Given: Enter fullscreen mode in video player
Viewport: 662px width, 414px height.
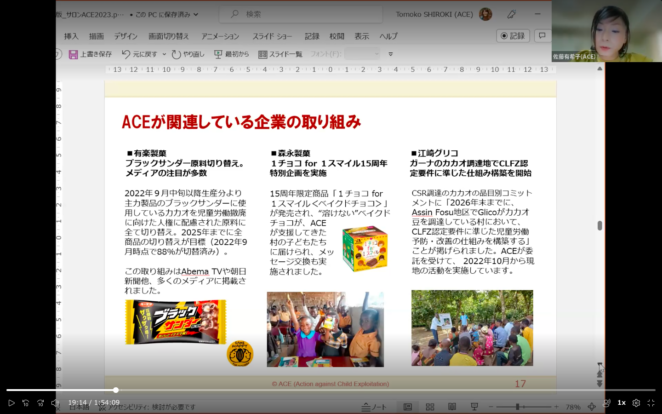Looking at the screenshot, I should [651, 402].
